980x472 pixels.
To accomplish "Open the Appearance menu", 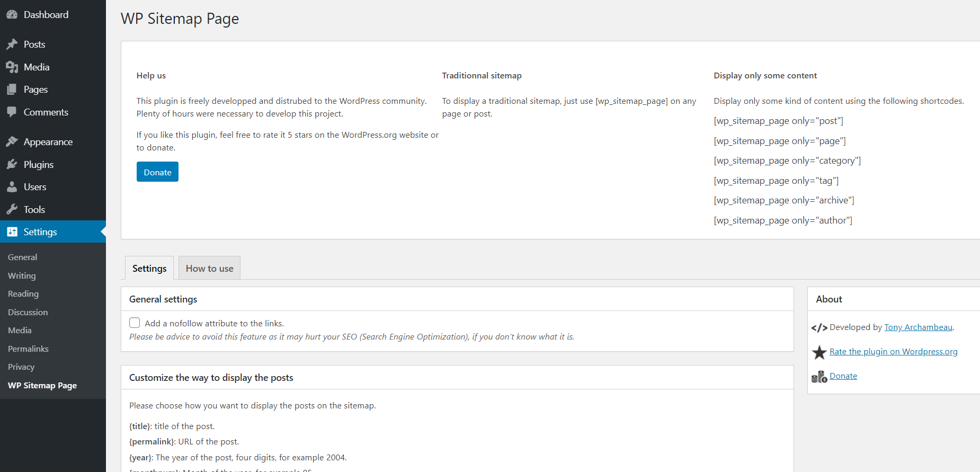I will (x=48, y=142).
